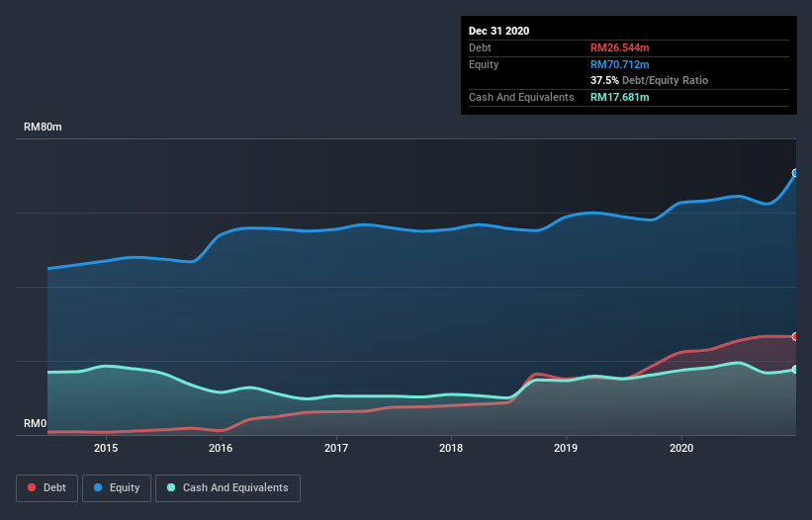Click the RM80m y-axis label
Screen dimensions: 812x520
click(43, 128)
